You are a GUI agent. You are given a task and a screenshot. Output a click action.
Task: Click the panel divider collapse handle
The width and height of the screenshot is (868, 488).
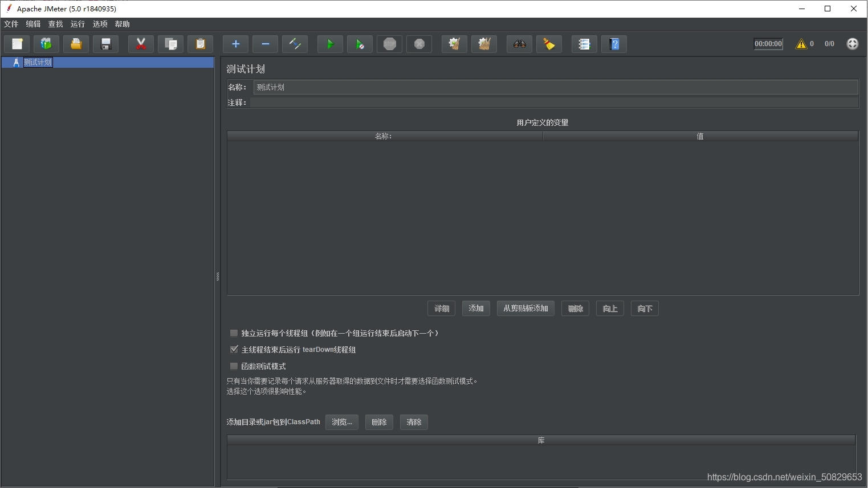pyautogui.click(x=218, y=277)
